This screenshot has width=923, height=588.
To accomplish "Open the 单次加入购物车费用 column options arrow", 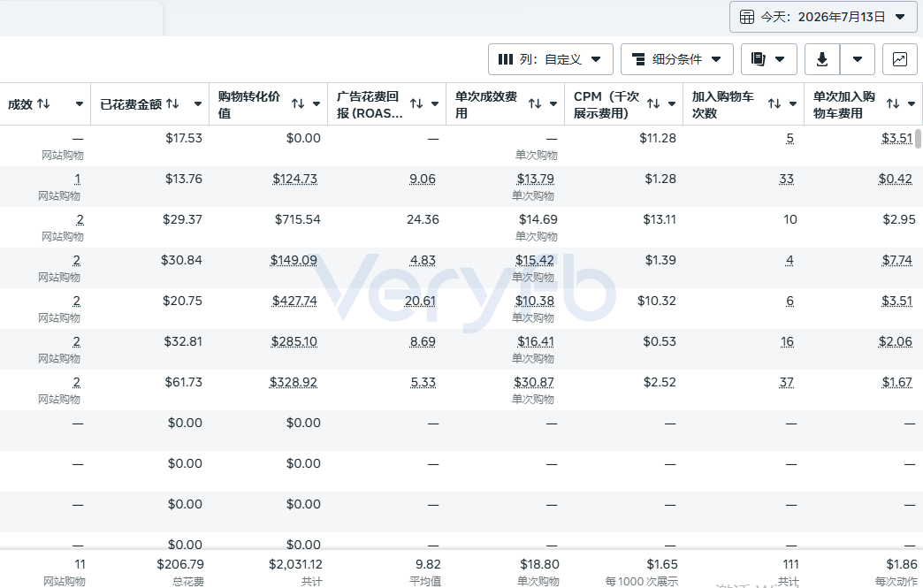I will [x=912, y=104].
